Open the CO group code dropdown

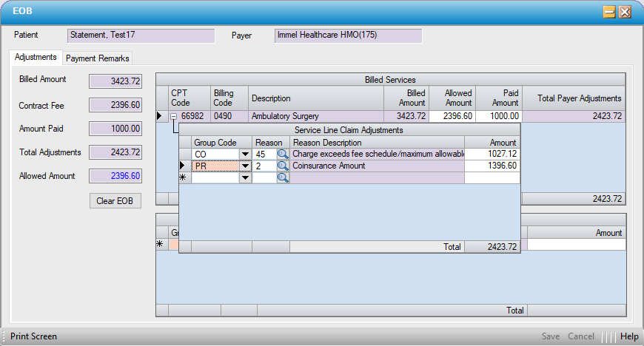point(244,154)
